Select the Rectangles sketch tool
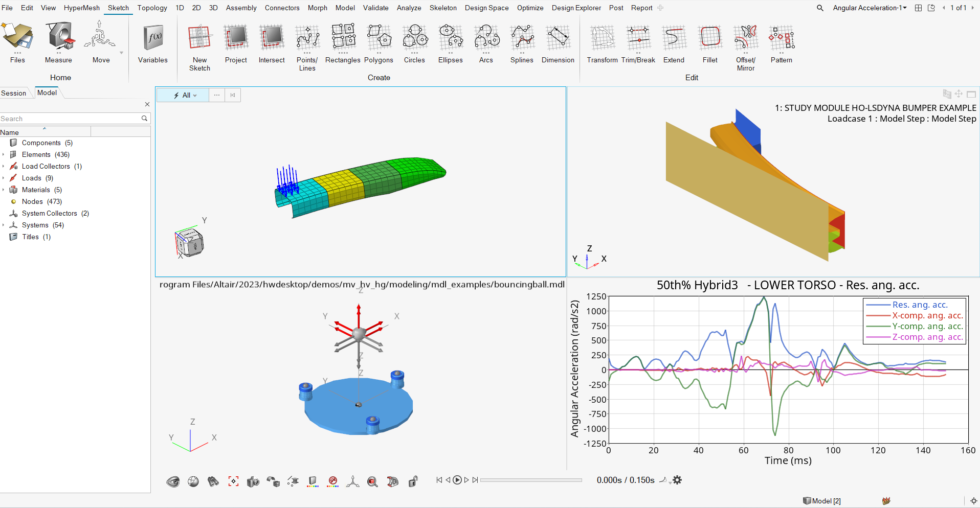The height and width of the screenshot is (508, 980). click(343, 44)
